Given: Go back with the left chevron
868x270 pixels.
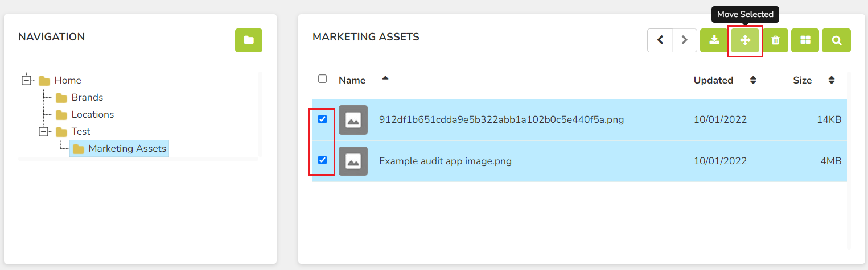Looking at the screenshot, I should point(660,40).
